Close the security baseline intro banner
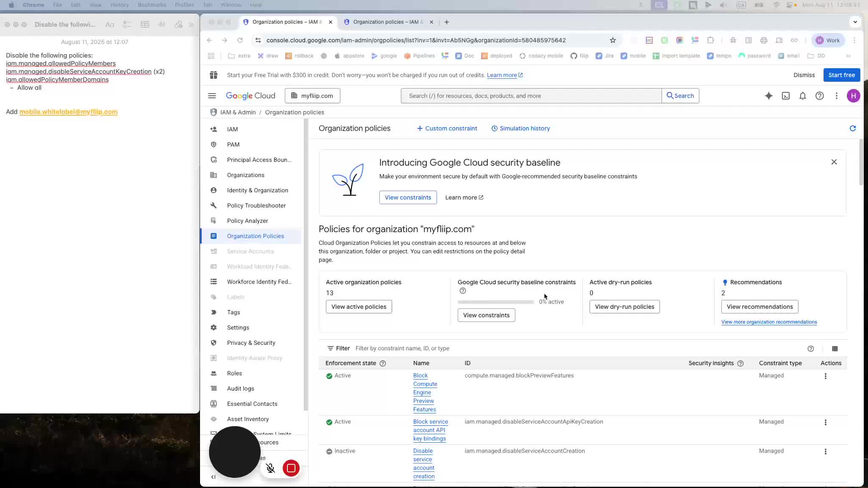 coord(834,162)
